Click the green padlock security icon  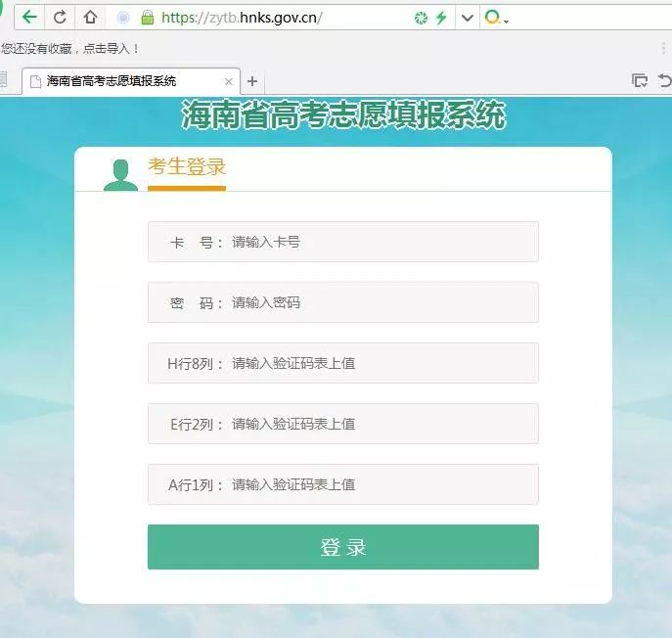(x=148, y=18)
